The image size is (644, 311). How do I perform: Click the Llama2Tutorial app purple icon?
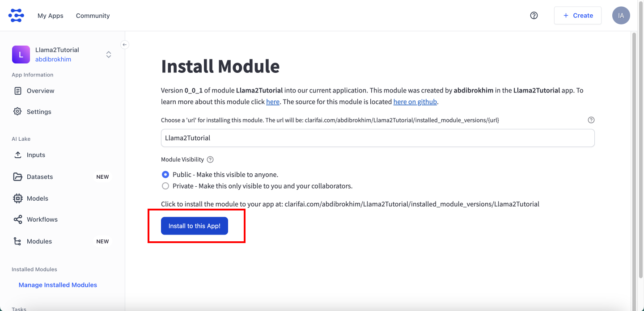click(21, 55)
